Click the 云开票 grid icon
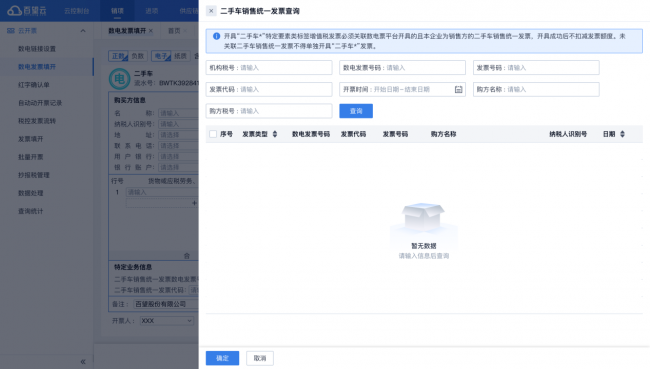 coord(11,31)
